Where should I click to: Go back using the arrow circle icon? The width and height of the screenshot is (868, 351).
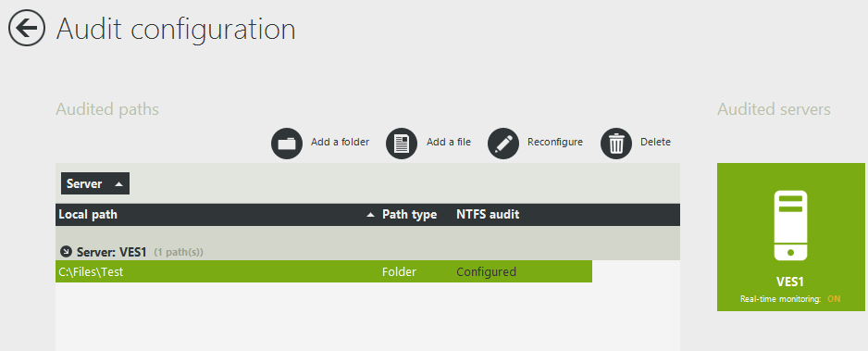(27, 28)
